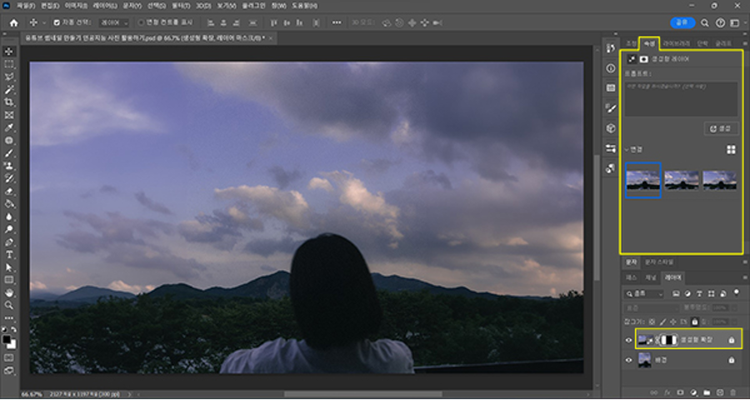Select the Blur tool
750x400 pixels.
click(x=9, y=217)
